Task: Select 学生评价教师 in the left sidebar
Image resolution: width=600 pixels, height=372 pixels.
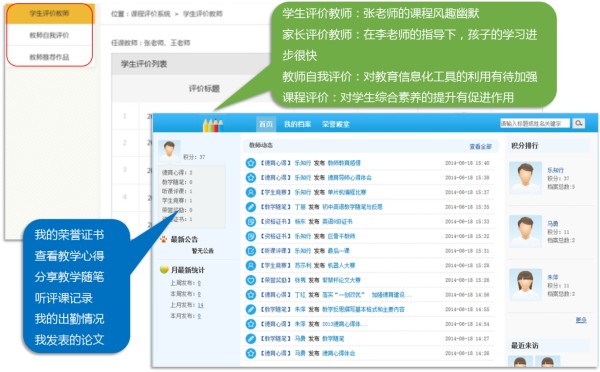Action: 49,14
